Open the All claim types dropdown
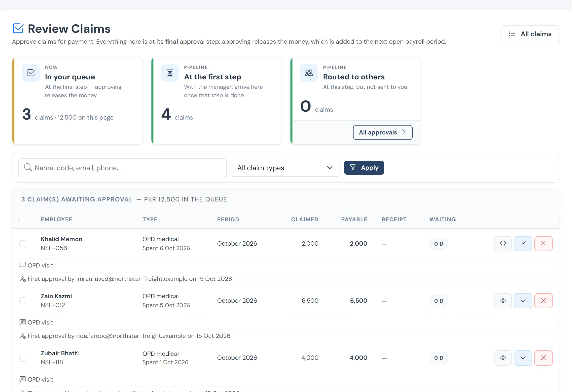The width and height of the screenshot is (572, 392). [285, 168]
